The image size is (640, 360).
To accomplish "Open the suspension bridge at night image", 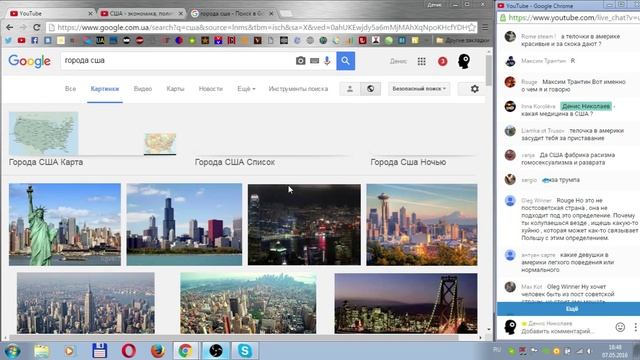I will point(406,304).
